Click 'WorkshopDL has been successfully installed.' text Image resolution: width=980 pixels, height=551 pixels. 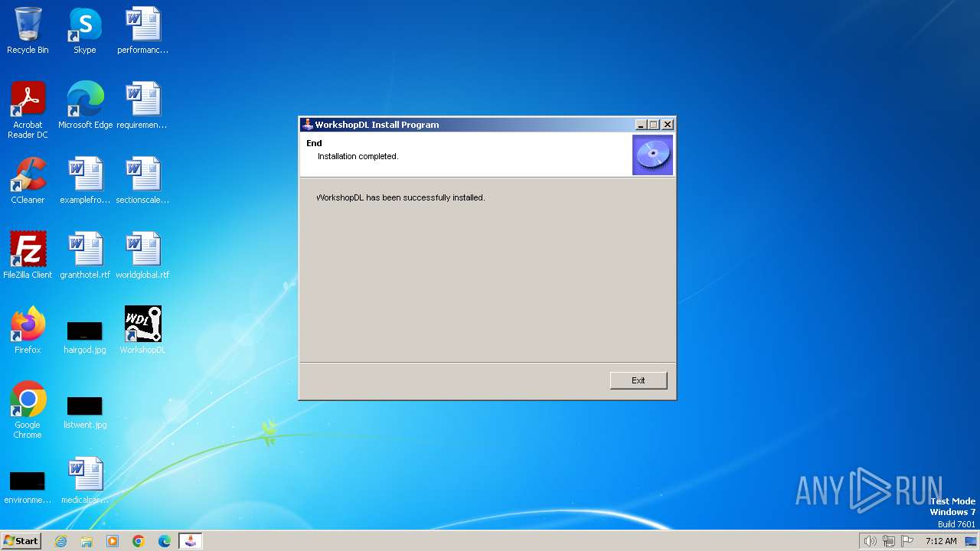[400, 197]
